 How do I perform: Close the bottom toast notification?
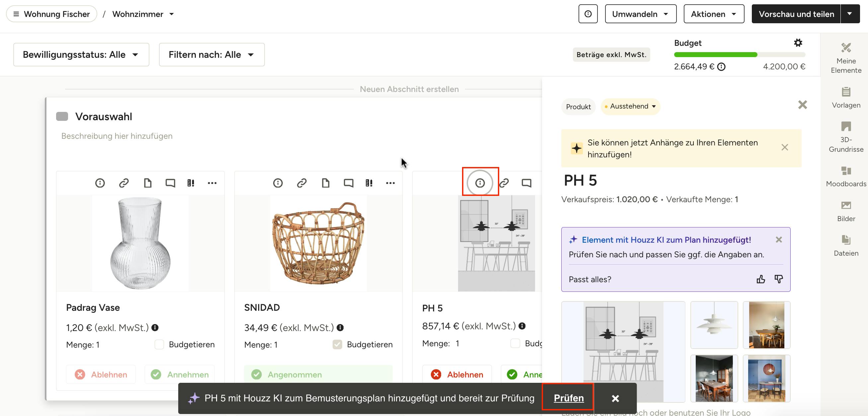coord(615,398)
